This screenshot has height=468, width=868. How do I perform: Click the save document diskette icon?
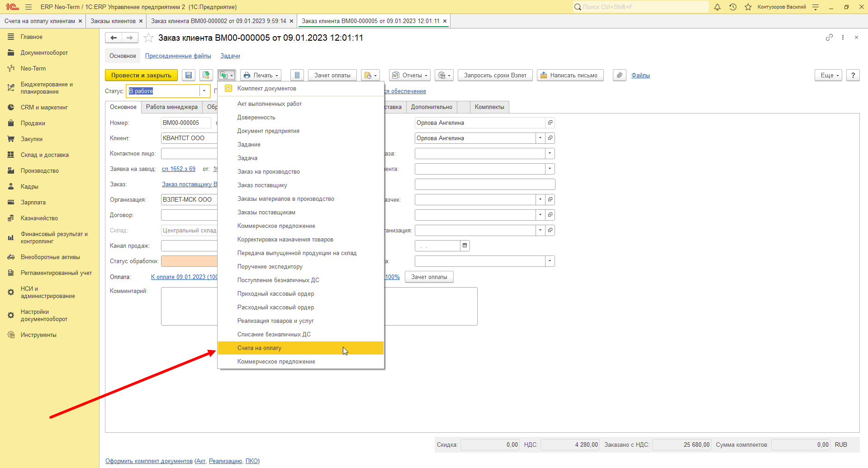189,75
